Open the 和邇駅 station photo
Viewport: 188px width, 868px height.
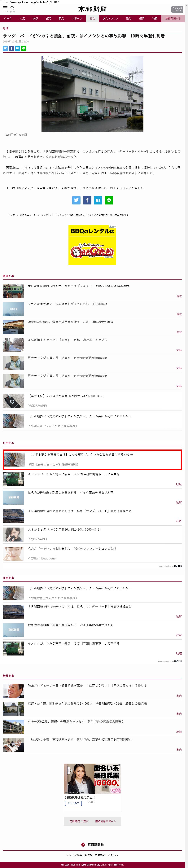point(92,94)
